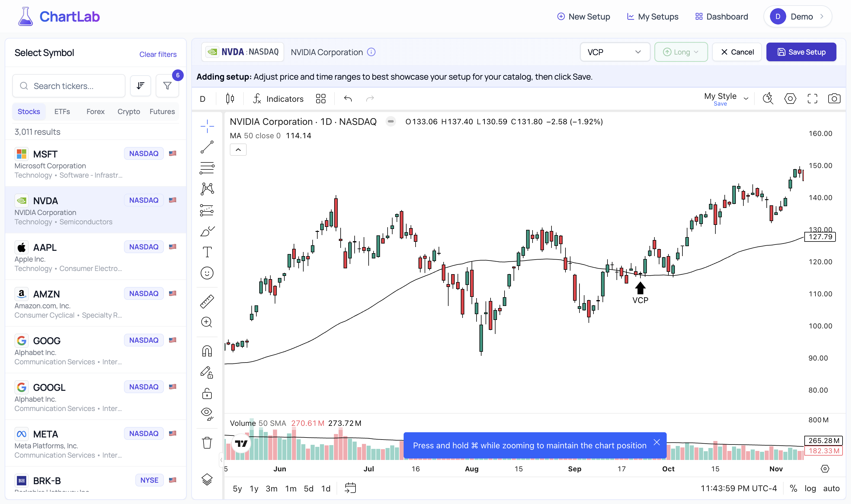Open price scale settings gear

pyautogui.click(x=825, y=469)
